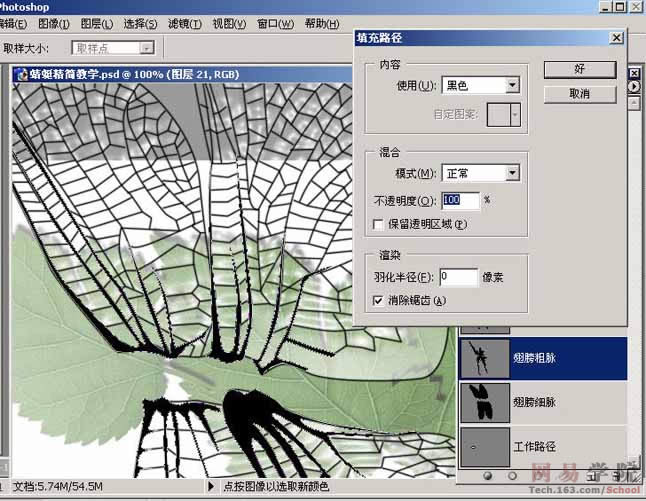Open the 自定图案 pattern picker dropdown

click(x=515, y=115)
